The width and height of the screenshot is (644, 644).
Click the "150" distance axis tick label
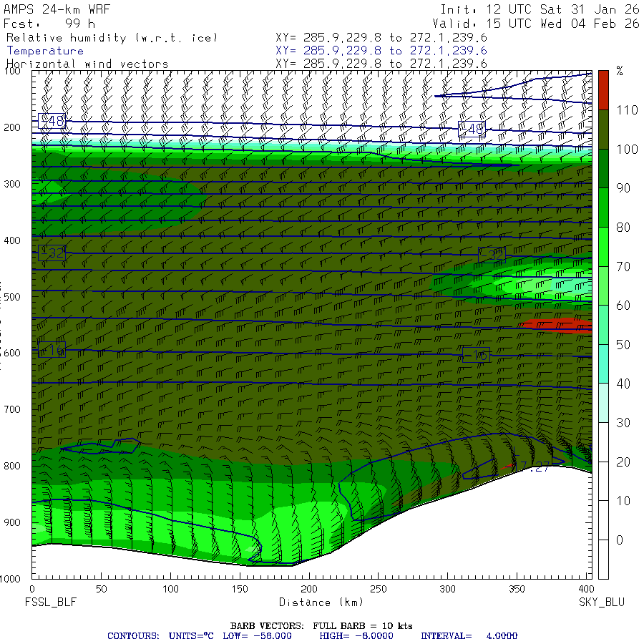click(240, 589)
